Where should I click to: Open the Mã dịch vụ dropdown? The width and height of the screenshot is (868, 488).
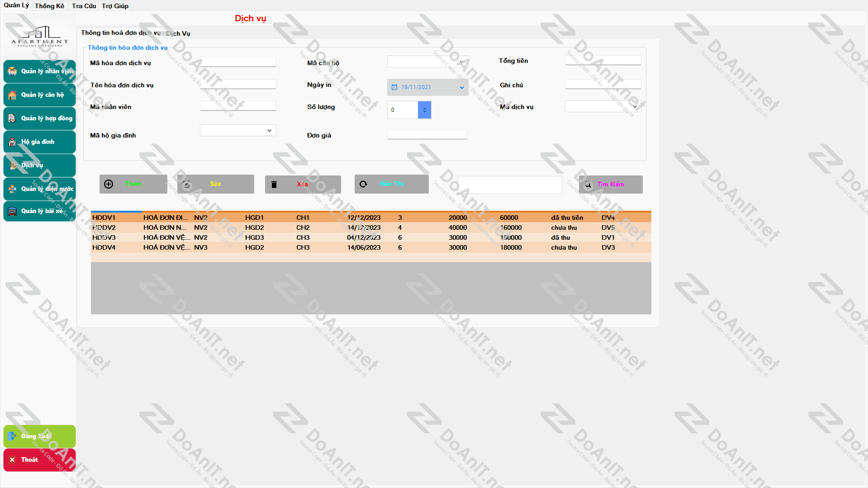click(x=635, y=107)
